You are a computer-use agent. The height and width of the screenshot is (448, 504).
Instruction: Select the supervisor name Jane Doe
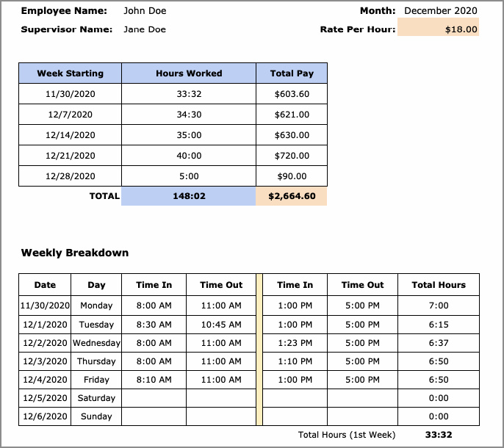pos(145,29)
